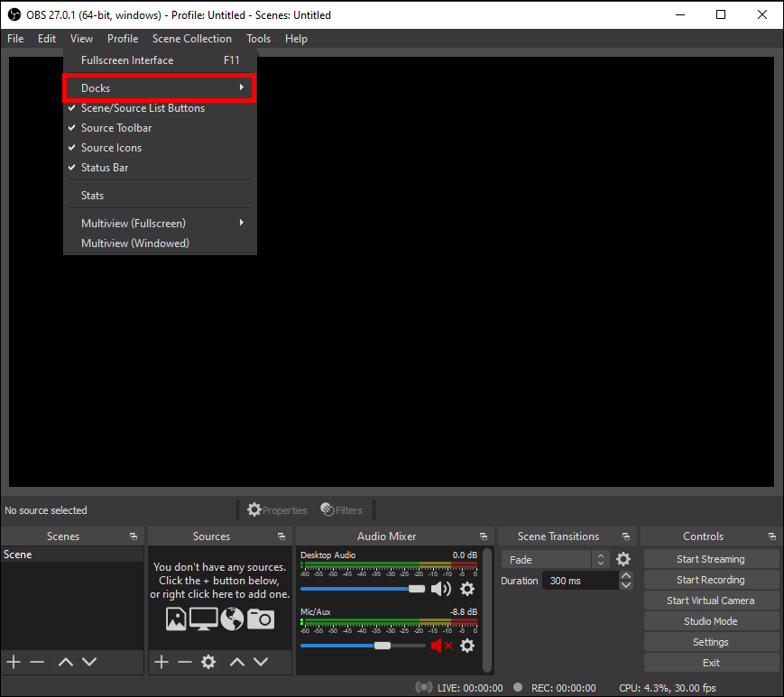Click the Audio Mixer vertical scrollbar
Viewport: 784px width, 697px height.
pyautogui.click(x=487, y=610)
